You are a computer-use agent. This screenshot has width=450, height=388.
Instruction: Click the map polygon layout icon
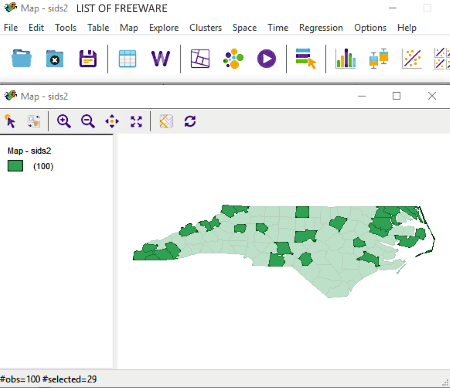200,59
